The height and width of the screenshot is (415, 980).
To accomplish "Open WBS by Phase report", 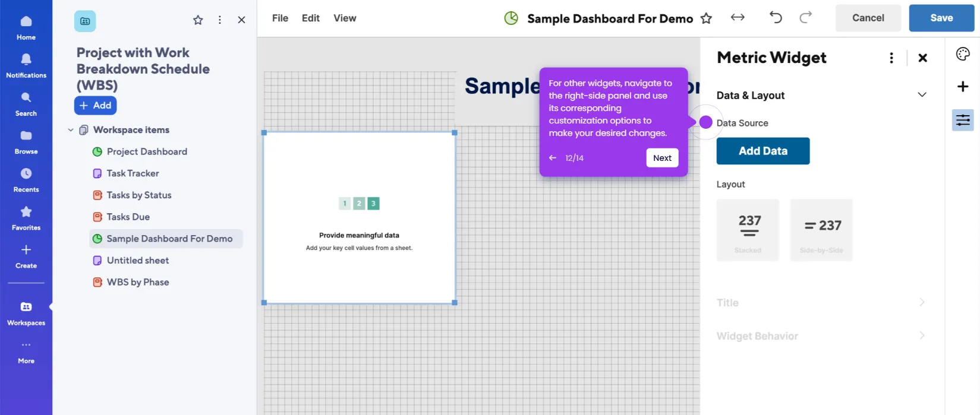I will (137, 283).
